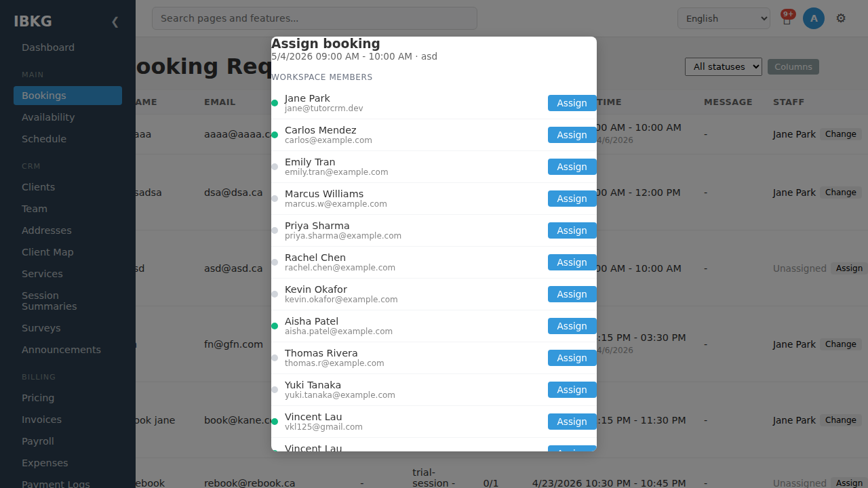This screenshot has width=868, height=488.
Task: Open Clients in the sidebar
Action: [x=68, y=187]
